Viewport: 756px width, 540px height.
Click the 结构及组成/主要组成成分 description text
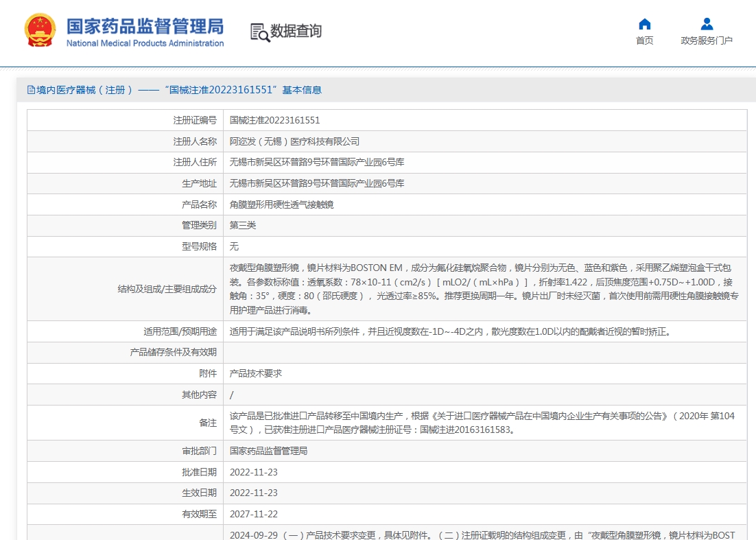[x=484, y=289]
